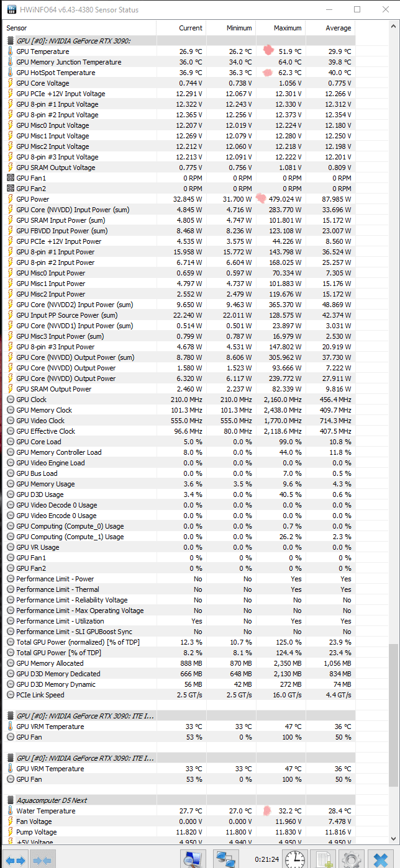Click the Average column header
This screenshot has width=400, height=868.
point(338,28)
